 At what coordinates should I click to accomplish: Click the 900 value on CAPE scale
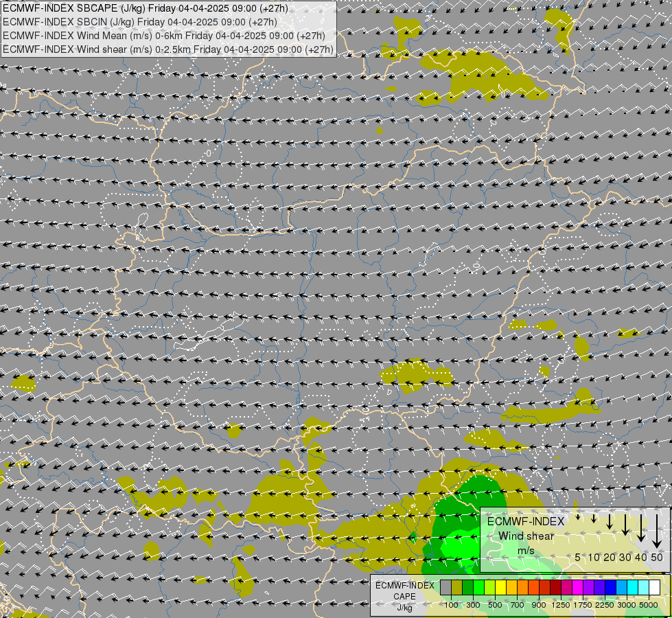click(539, 605)
